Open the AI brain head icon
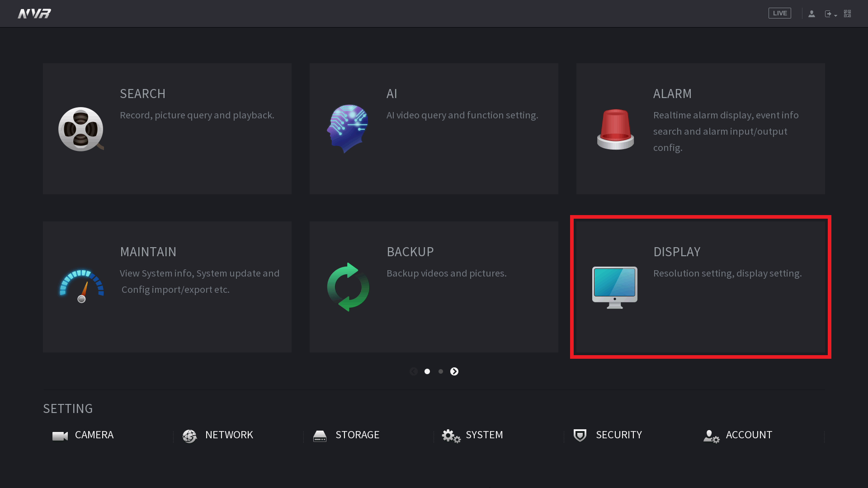The width and height of the screenshot is (868, 488). [348, 129]
